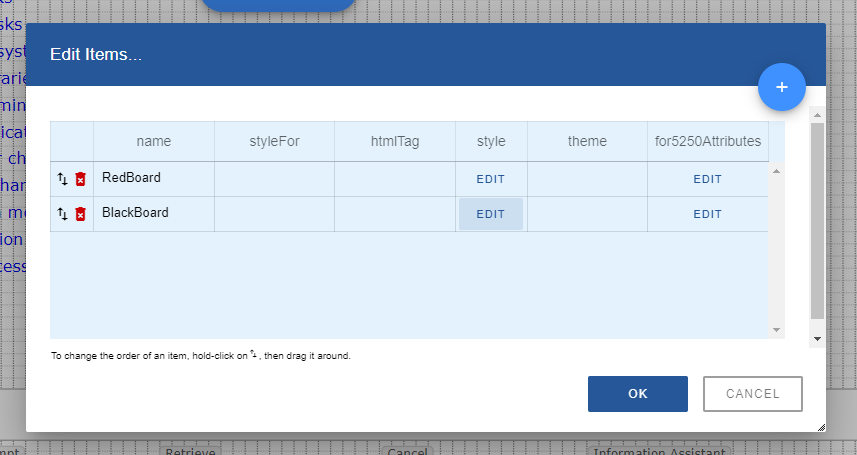The height and width of the screenshot is (455, 857).
Task: Click the reorder arrows for RedBoard
Action: pyautogui.click(x=62, y=179)
